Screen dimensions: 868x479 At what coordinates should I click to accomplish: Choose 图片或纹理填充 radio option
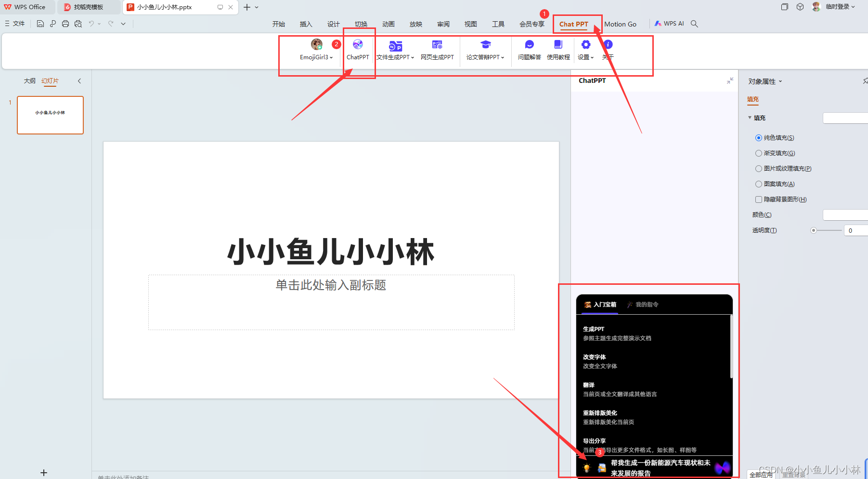click(759, 169)
